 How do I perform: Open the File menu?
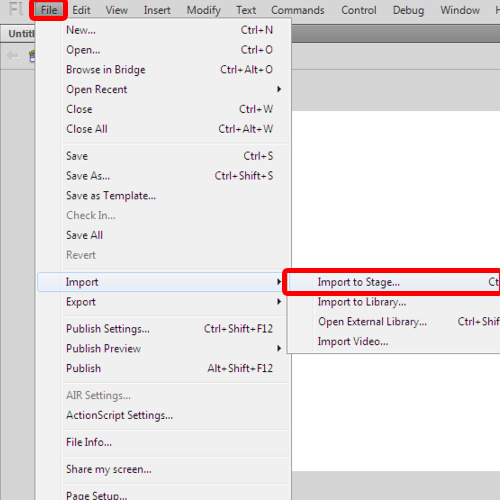pyautogui.click(x=49, y=10)
